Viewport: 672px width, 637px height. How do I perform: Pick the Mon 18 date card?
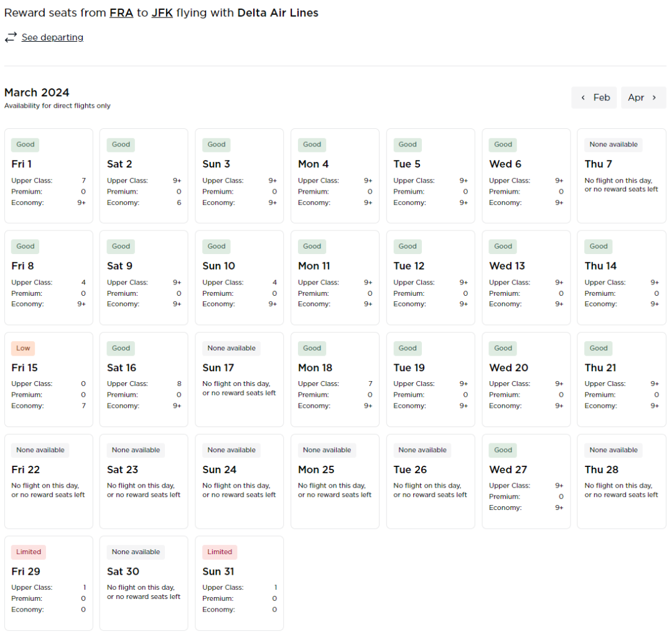[335, 379]
